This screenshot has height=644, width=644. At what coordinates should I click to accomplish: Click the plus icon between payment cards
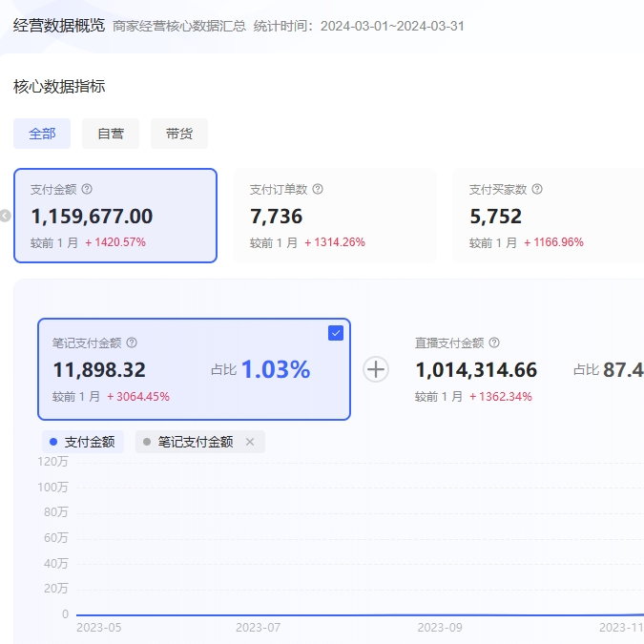coord(377,369)
